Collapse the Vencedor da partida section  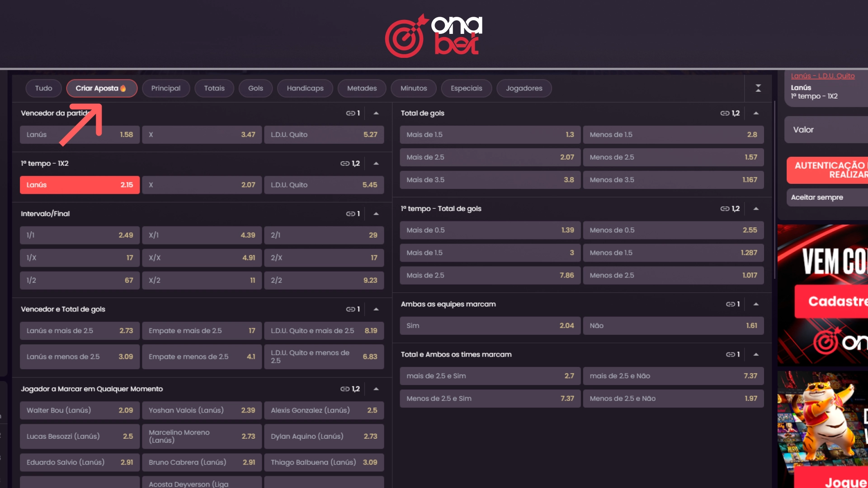[x=376, y=113]
